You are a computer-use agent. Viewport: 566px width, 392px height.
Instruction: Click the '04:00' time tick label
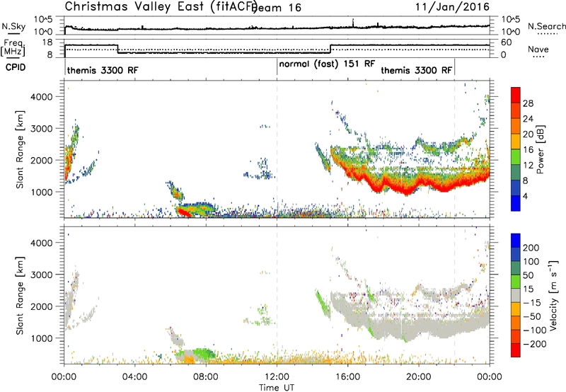pyautogui.click(x=135, y=377)
